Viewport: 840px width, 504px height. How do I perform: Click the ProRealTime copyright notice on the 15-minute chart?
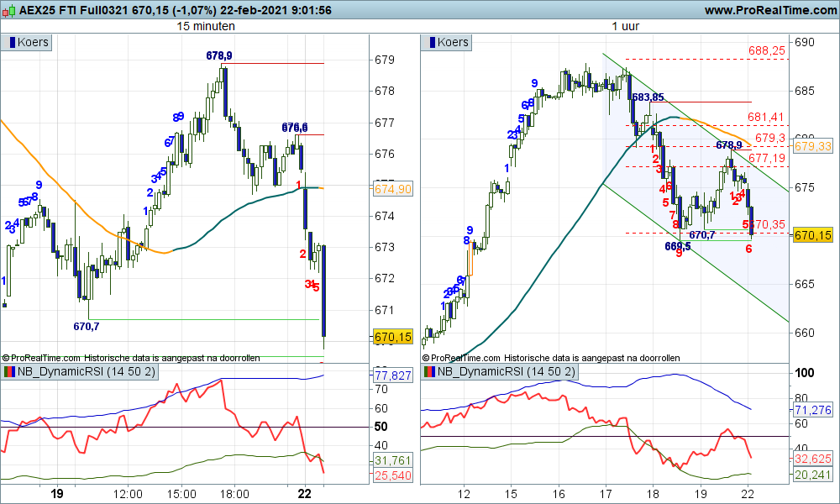[131, 358]
